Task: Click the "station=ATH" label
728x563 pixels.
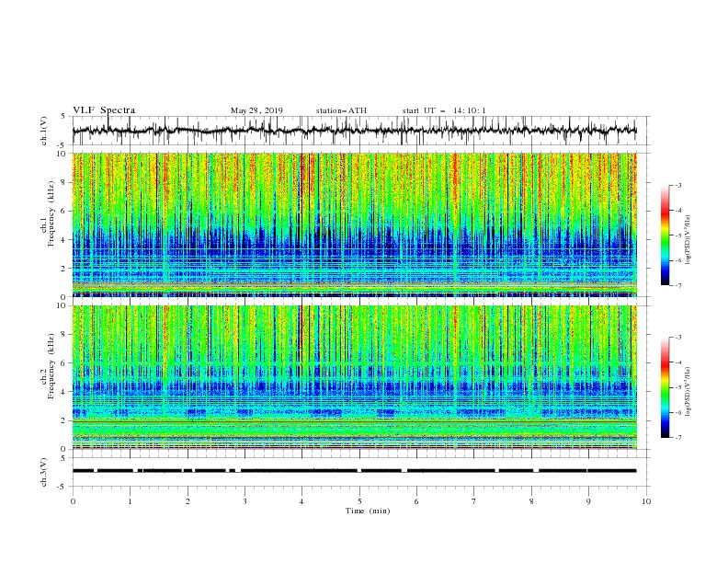Action: pos(341,110)
